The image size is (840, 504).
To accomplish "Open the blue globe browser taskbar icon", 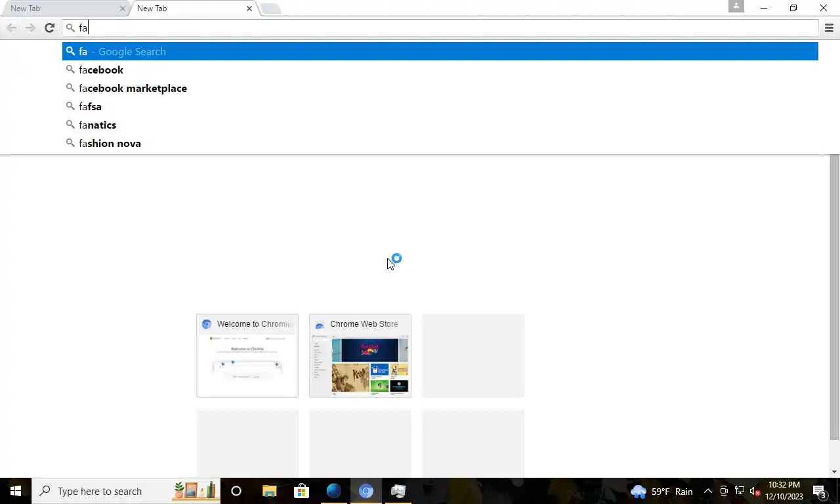I will (333, 491).
